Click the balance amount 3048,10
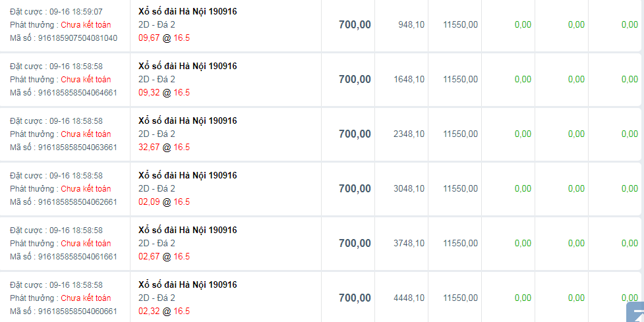 click(409, 188)
